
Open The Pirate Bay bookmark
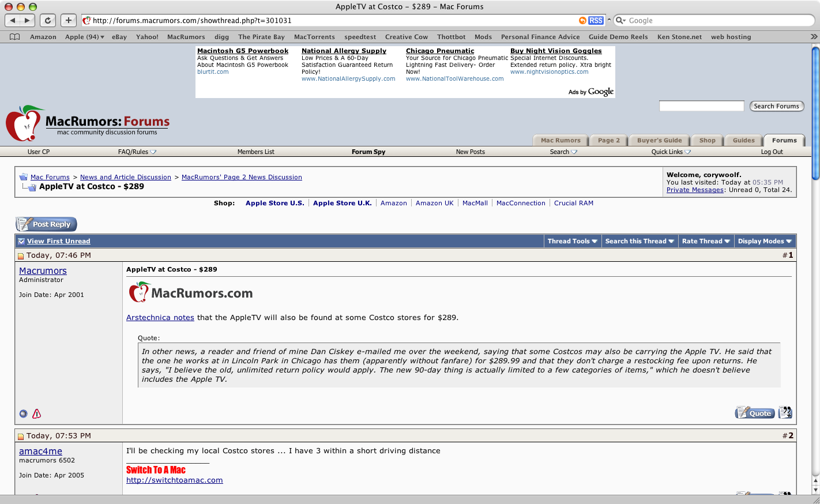point(261,37)
